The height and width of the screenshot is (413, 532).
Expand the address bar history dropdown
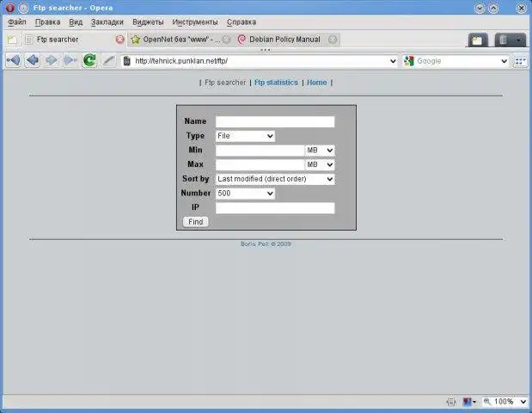393,61
